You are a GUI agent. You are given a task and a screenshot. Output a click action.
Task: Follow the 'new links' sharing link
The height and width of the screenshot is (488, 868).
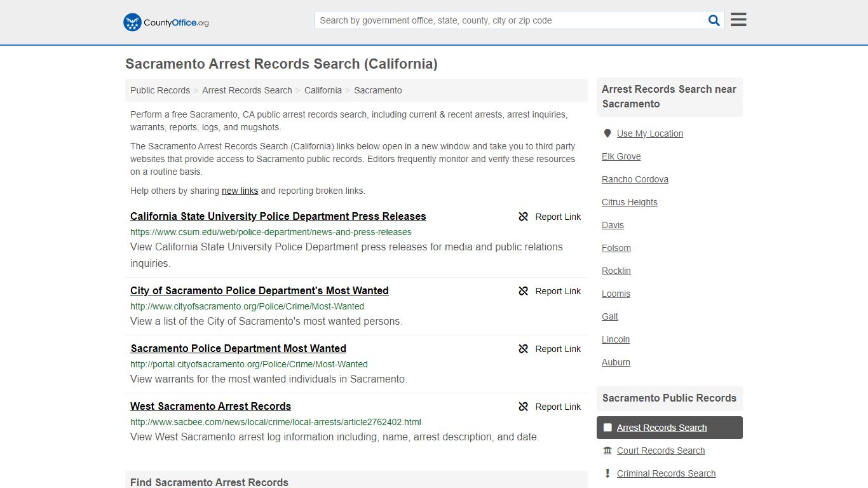coord(240,191)
